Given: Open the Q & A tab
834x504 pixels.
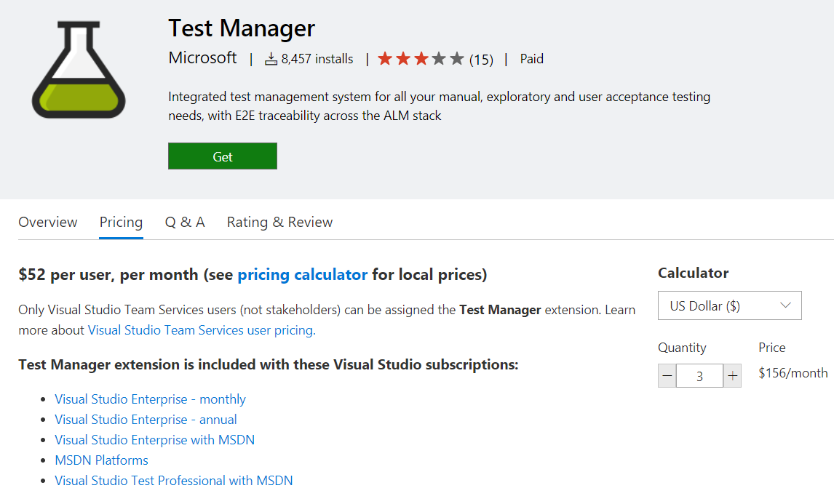Looking at the screenshot, I should (x=184, y=222).
